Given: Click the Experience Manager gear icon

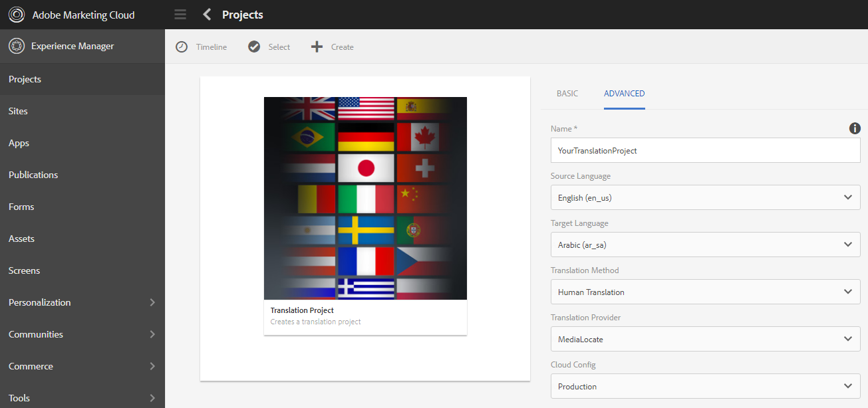Looking at the screenshot, I should [17, 47].
